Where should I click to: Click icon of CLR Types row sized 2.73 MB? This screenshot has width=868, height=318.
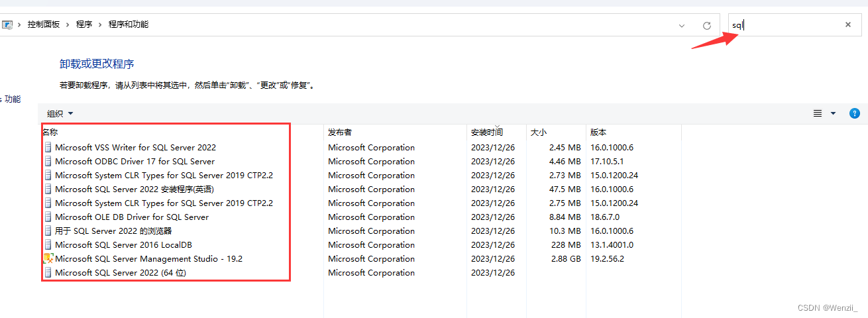(x=48, y=175)
